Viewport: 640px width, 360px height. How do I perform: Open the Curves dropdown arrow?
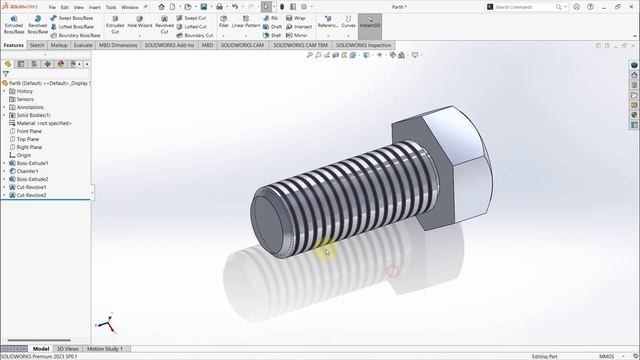pos(348,36)
